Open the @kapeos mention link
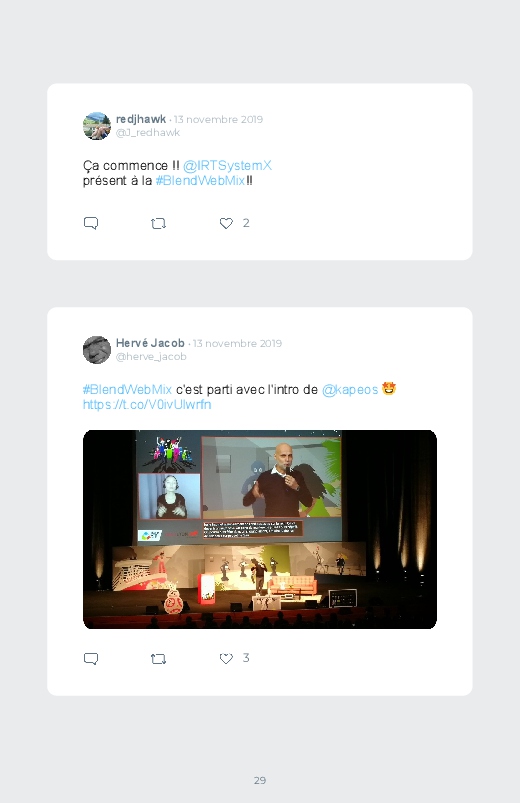 pos(350,389)
